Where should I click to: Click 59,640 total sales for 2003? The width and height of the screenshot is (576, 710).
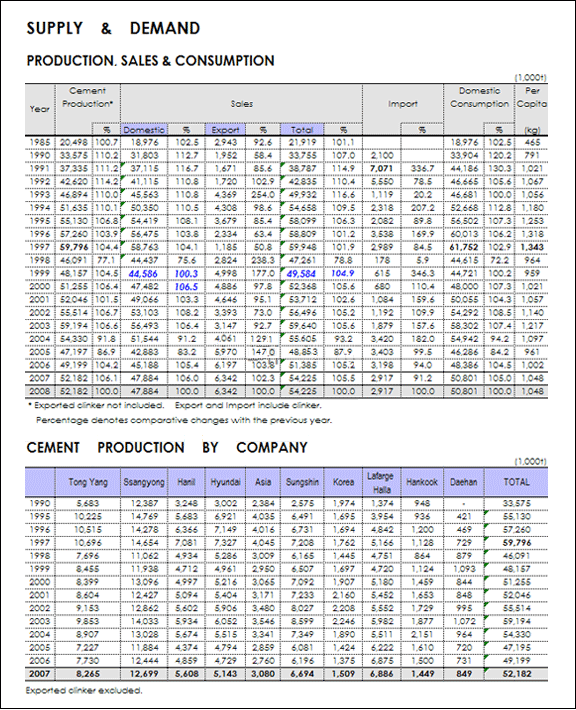tap(301, 326)
